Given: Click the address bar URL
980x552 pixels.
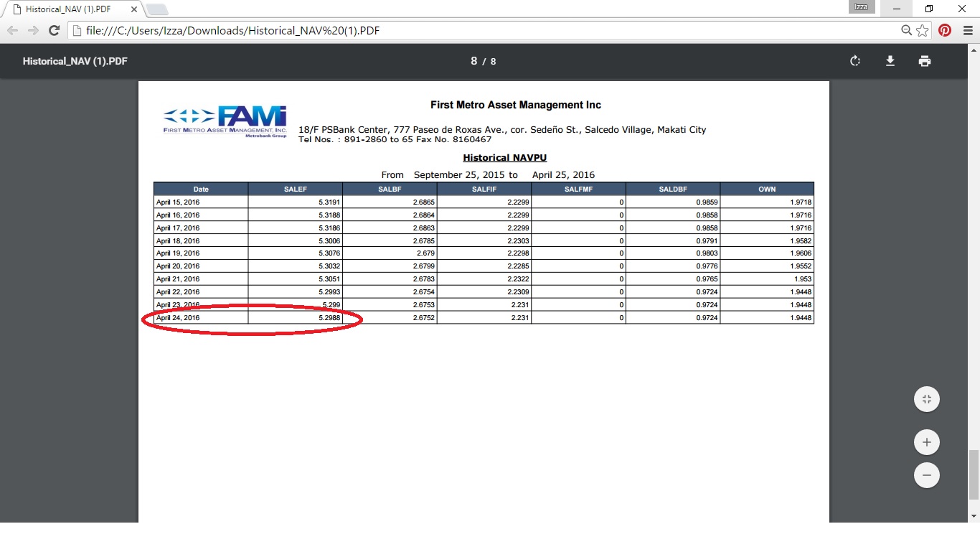Looking at the screenshot, I should point(232,31).
